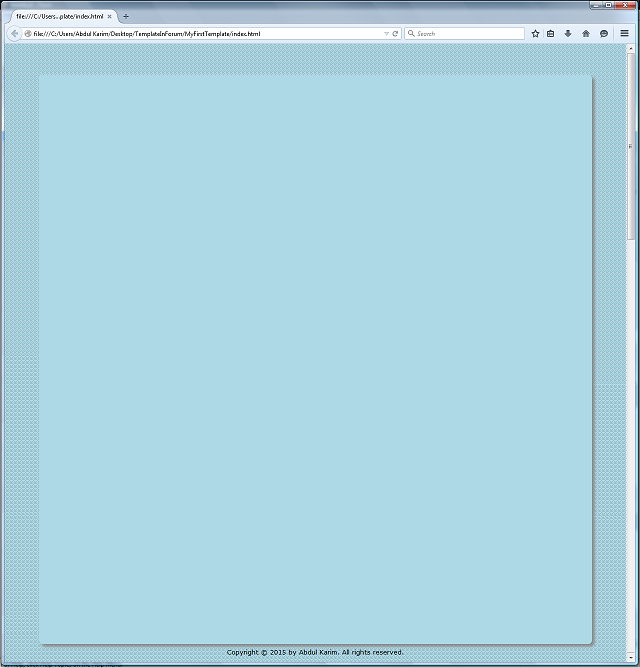Expand the address bar history dropdown
Image resolution: width=640 pixels, height=668 pixels.
coord(387,33)
